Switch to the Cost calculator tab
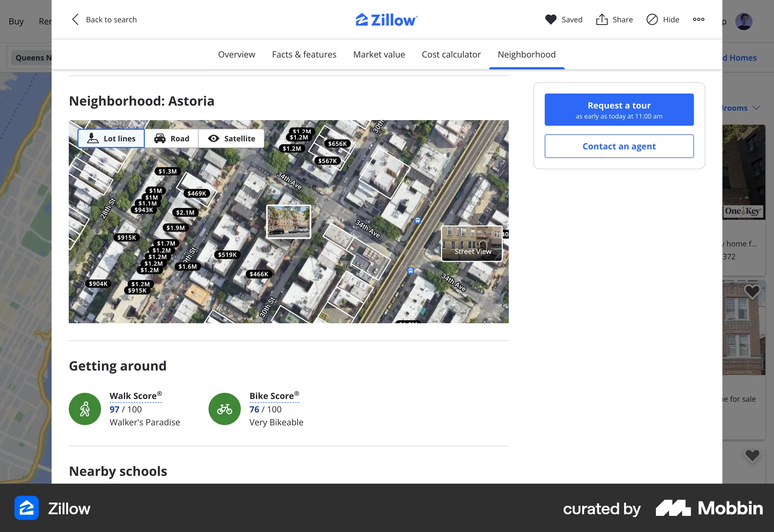The width and height of the screenshot is (774, 532). pos(451,54)
